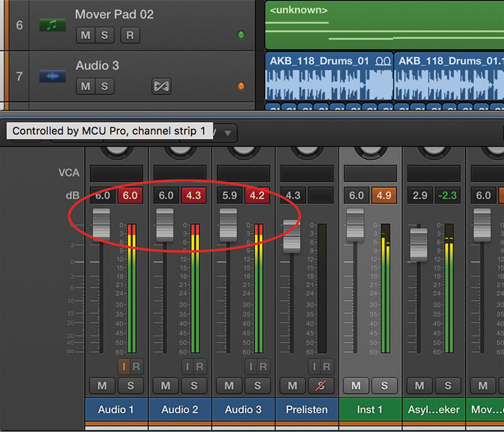This screenshot has height=432, width=504.
Task: Click Audio 3 fader value 5.9
Action: pos(229,195)
